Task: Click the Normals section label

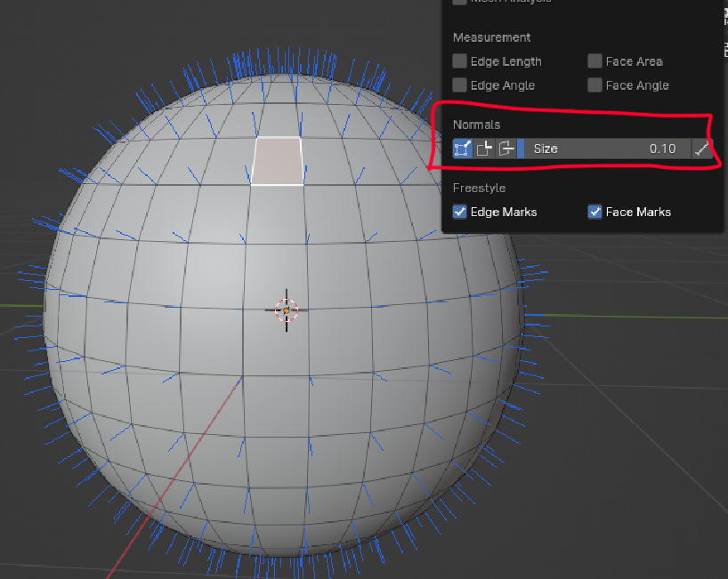Action: pyautogui.click(x=476, y=125)
